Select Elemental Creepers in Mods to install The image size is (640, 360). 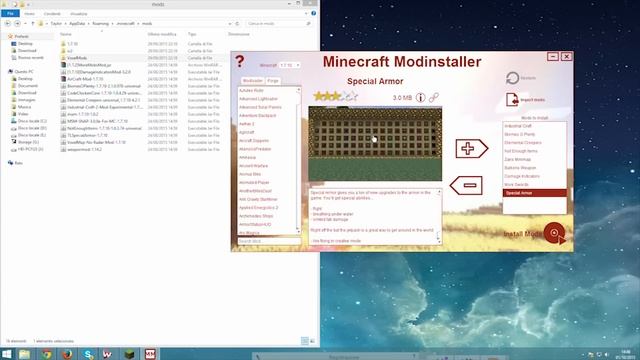click(523, 143)
